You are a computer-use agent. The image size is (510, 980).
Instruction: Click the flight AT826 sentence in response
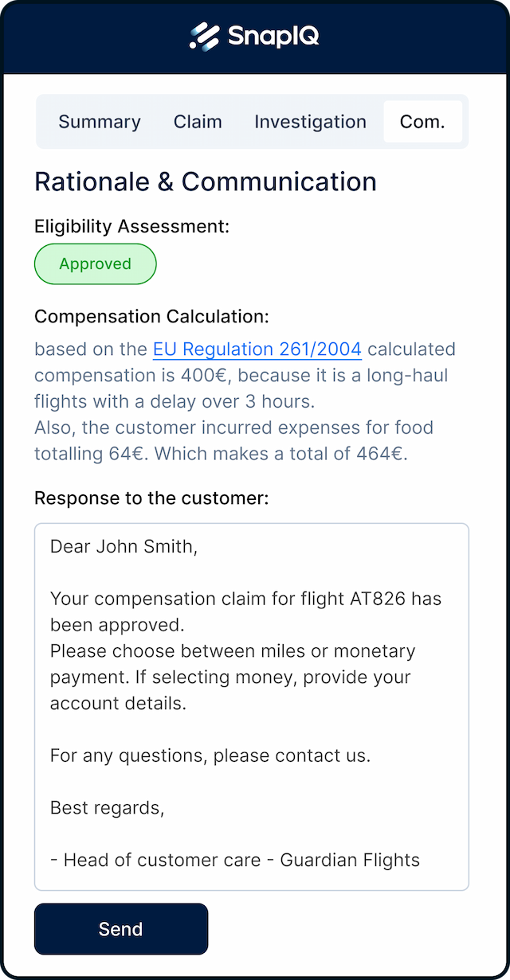(x=245, y=599)
